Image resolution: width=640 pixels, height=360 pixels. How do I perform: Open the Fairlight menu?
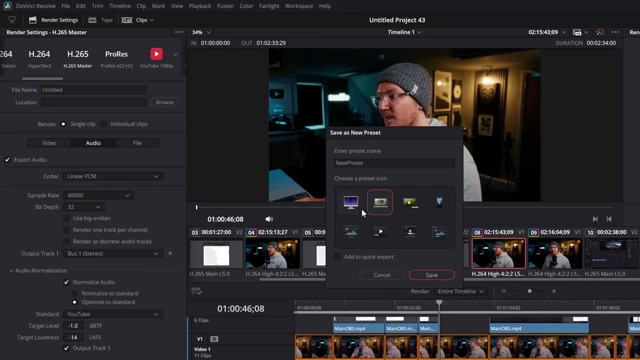tap(269, 6)
